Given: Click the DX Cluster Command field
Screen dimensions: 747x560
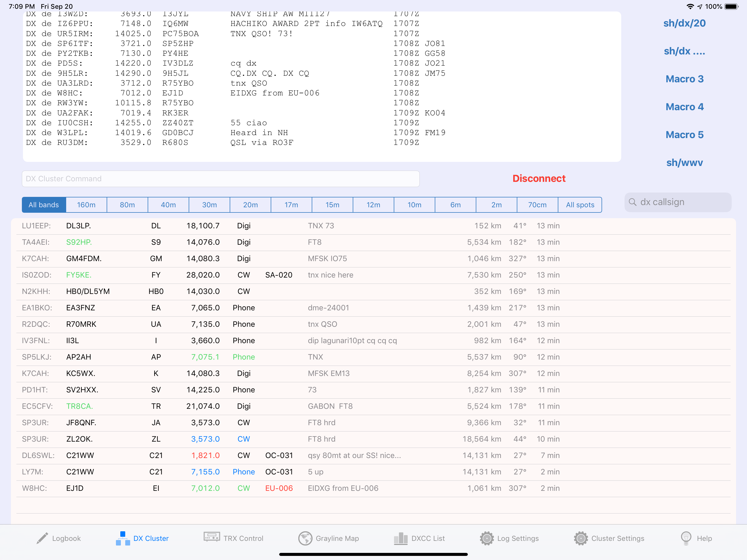Looking at the screenshot, I should (221, 179).
